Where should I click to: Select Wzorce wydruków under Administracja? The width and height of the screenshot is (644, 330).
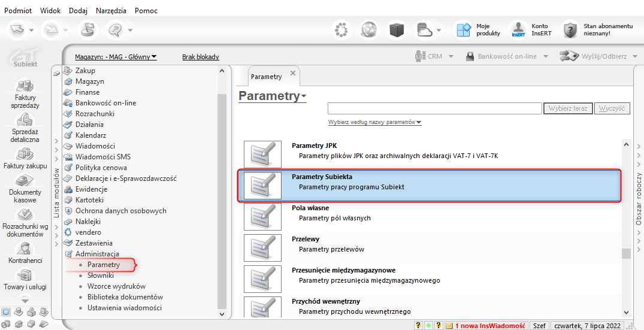pos(116,286)
